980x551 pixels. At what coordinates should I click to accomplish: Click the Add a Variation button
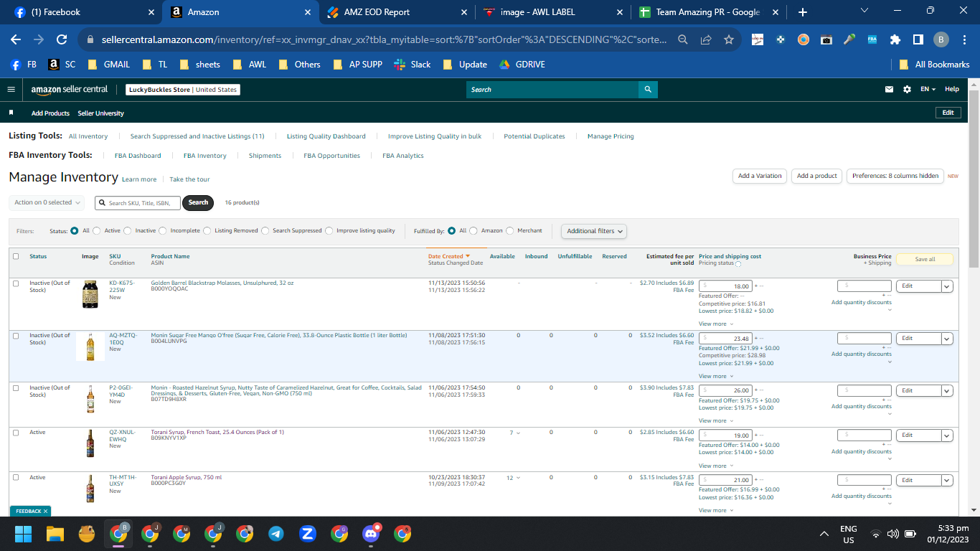click(760, 176)
